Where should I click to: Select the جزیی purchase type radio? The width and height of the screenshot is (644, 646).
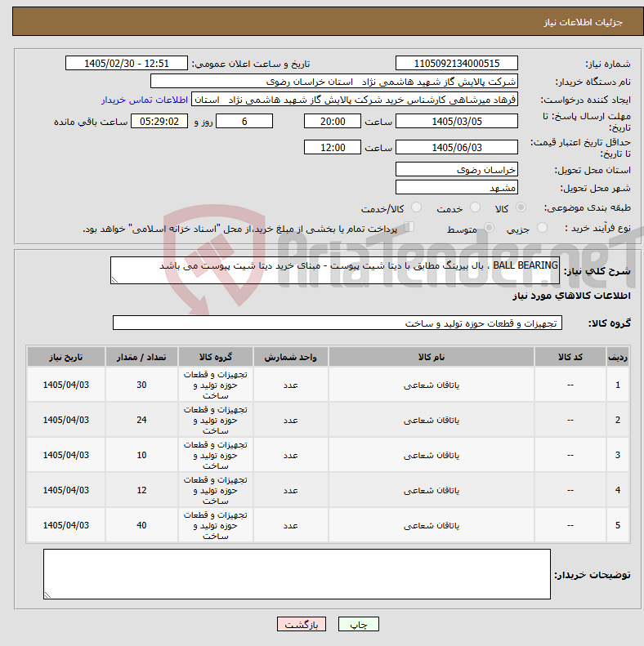pos(542,227)
